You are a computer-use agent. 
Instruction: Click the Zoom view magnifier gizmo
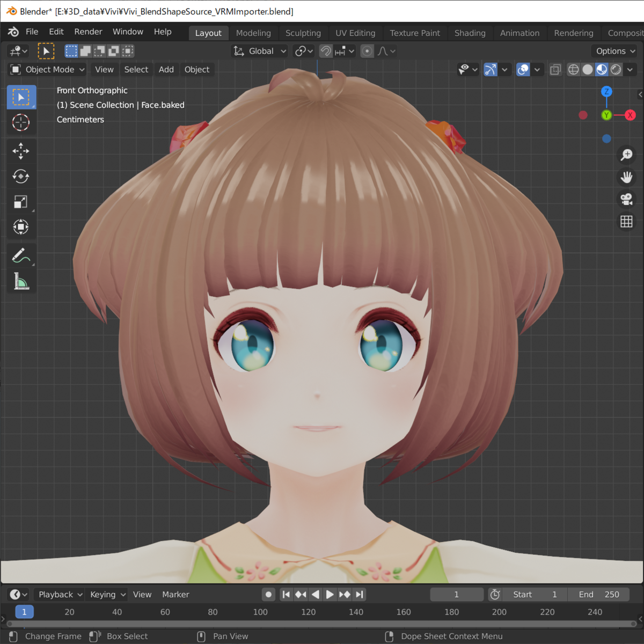pos(626,155)
